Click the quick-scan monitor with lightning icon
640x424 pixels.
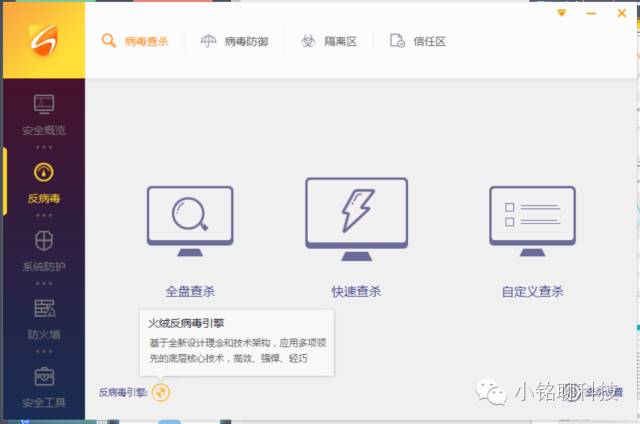pos(356,219)
